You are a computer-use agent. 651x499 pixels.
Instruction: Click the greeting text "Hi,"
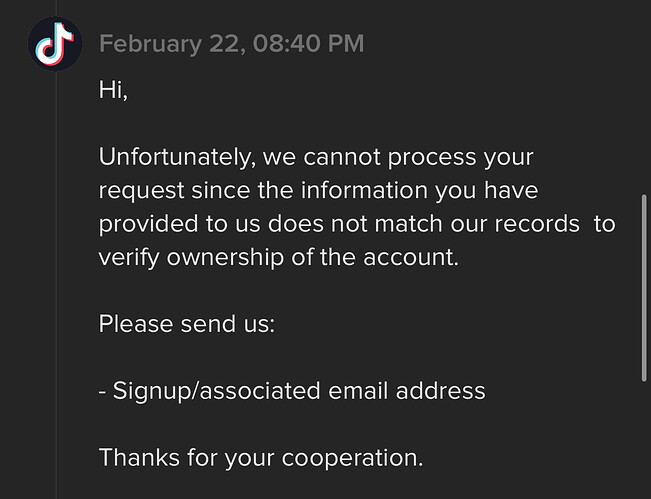coord(113,90)
